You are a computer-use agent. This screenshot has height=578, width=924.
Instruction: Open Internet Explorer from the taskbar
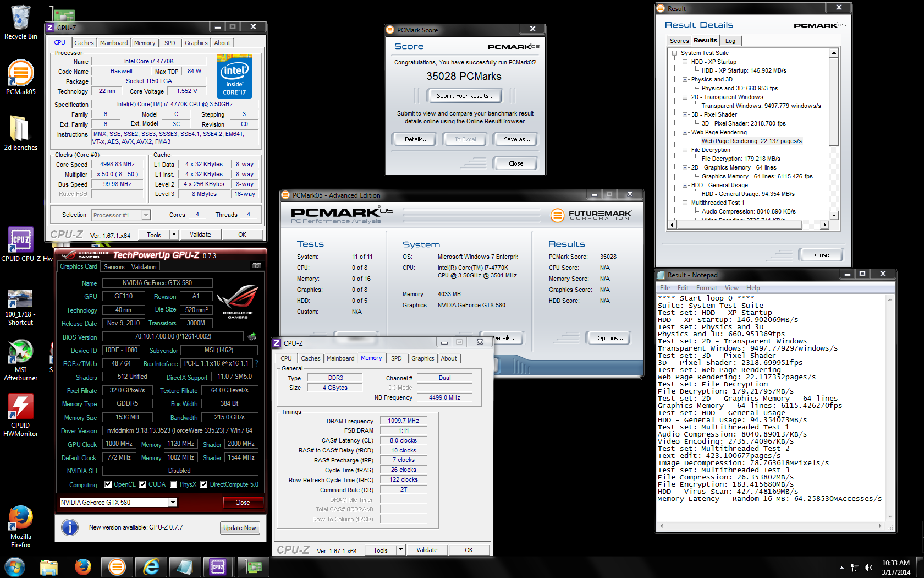click(x=151, y=567)
